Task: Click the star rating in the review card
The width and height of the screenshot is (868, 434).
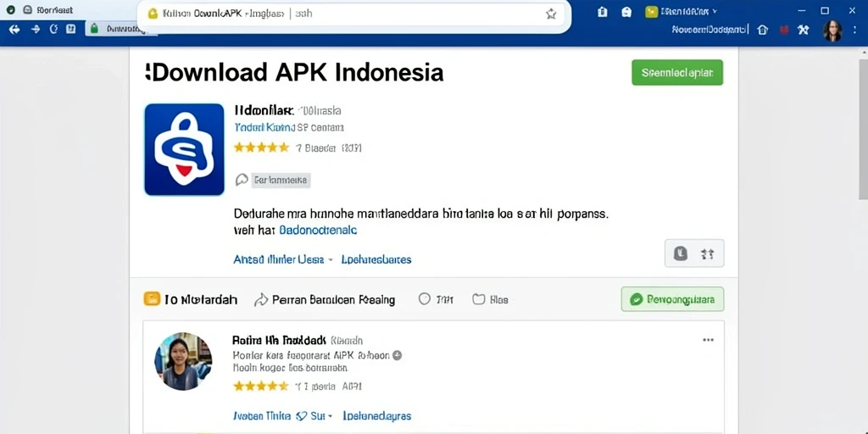Action: click(x=261, y=387)
